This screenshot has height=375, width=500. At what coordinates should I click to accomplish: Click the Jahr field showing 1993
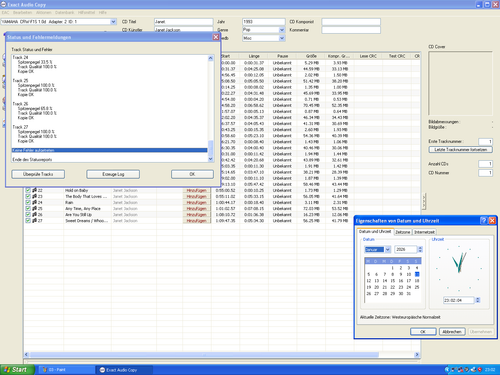264,22
